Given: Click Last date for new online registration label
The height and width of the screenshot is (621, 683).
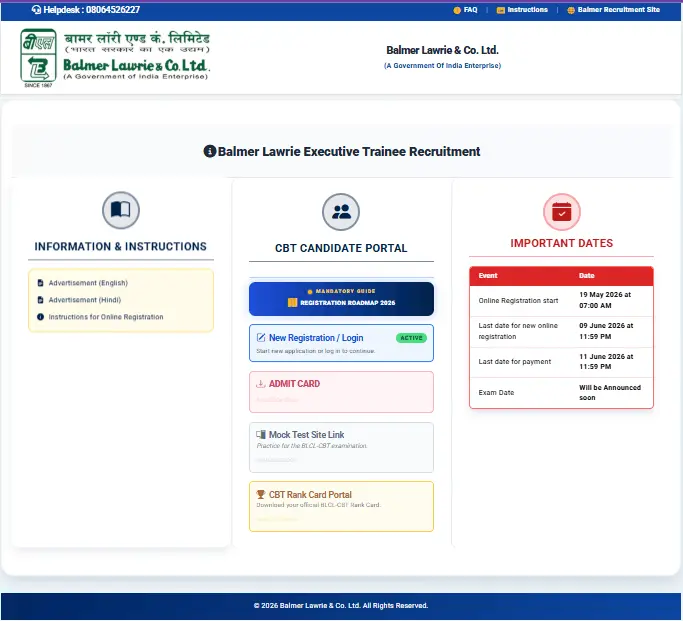Looking at the screenshot, I should pos(518,331).
